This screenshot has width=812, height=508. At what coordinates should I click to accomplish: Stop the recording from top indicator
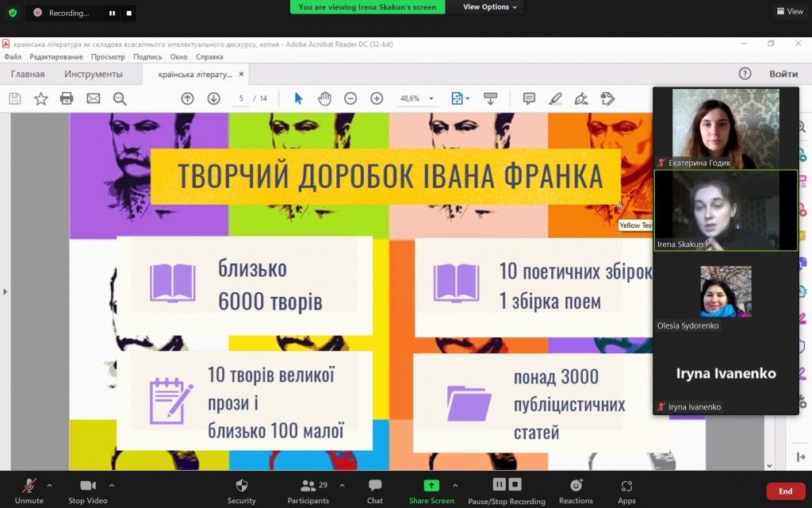(x=129, y=13)
